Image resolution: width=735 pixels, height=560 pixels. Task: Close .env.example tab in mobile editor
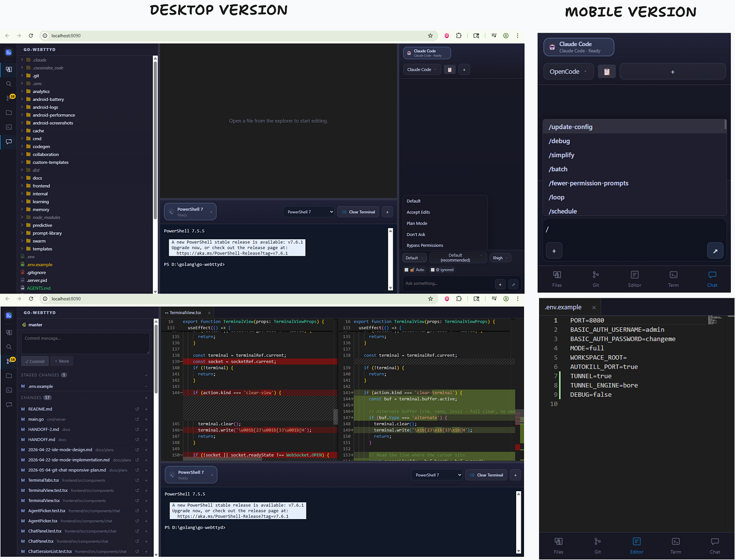click(594, 308)
